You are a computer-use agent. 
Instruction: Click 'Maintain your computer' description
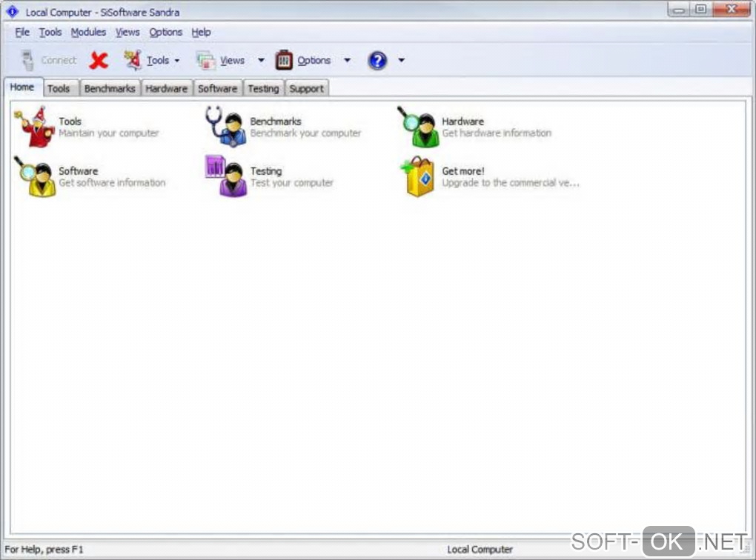coord(109,133)
